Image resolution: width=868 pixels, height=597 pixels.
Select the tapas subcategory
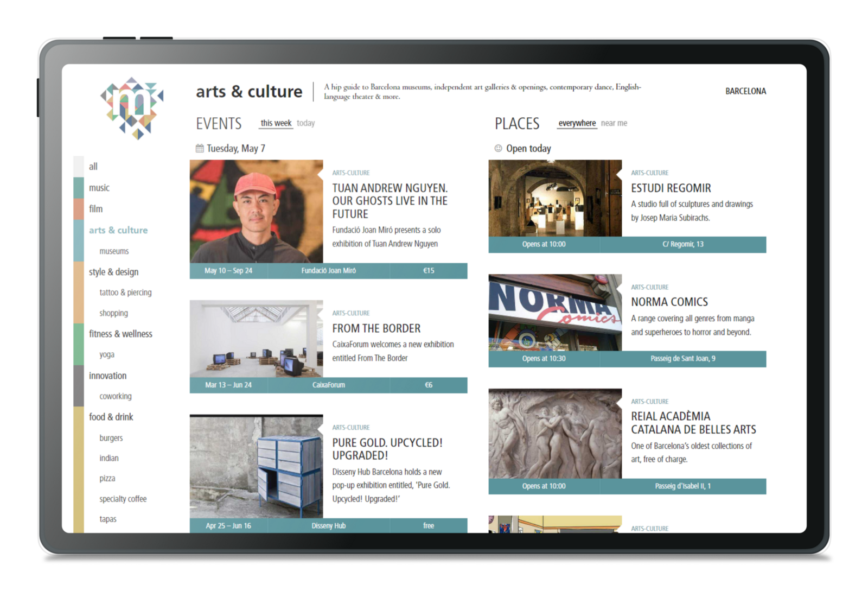pos(108,519)
